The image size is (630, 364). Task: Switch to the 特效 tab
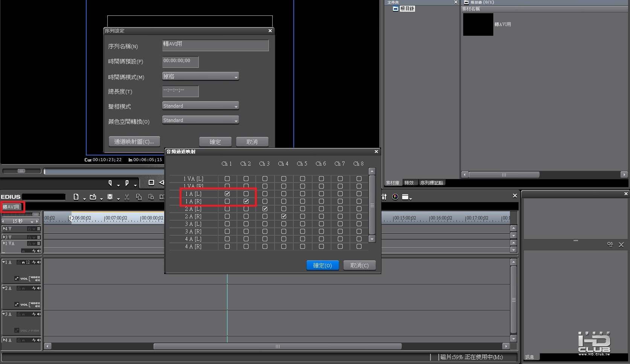tap(409, 183)
